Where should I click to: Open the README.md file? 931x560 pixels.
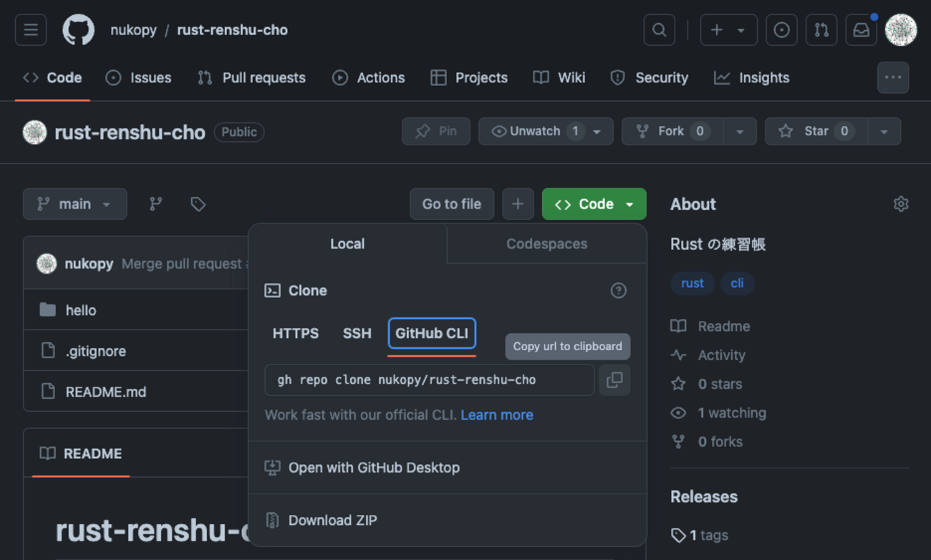[106, 392]
